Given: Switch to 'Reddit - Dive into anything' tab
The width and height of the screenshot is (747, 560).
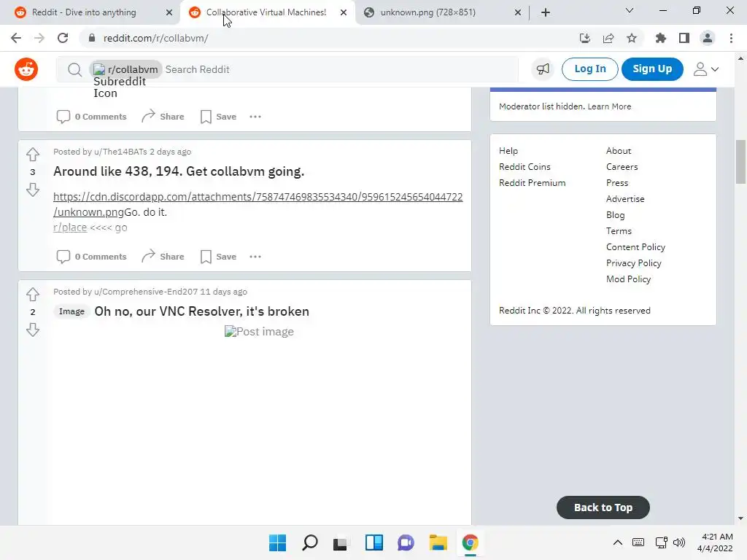Looking at the screenshot, I should 84,12.
